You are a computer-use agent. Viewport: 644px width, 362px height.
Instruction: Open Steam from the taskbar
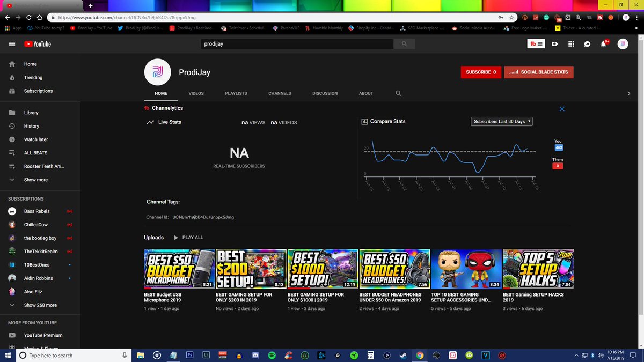click(x=403, y=355)
